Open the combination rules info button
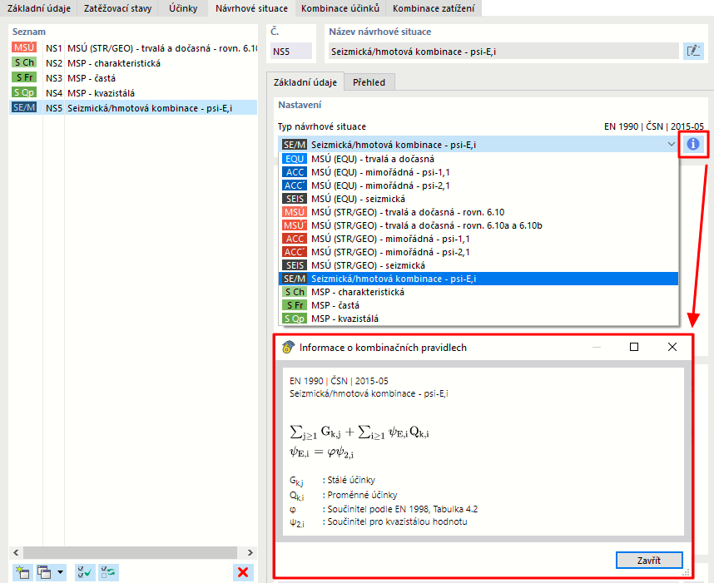The height and width of the screenshot is (588, 714). point(692,144)
